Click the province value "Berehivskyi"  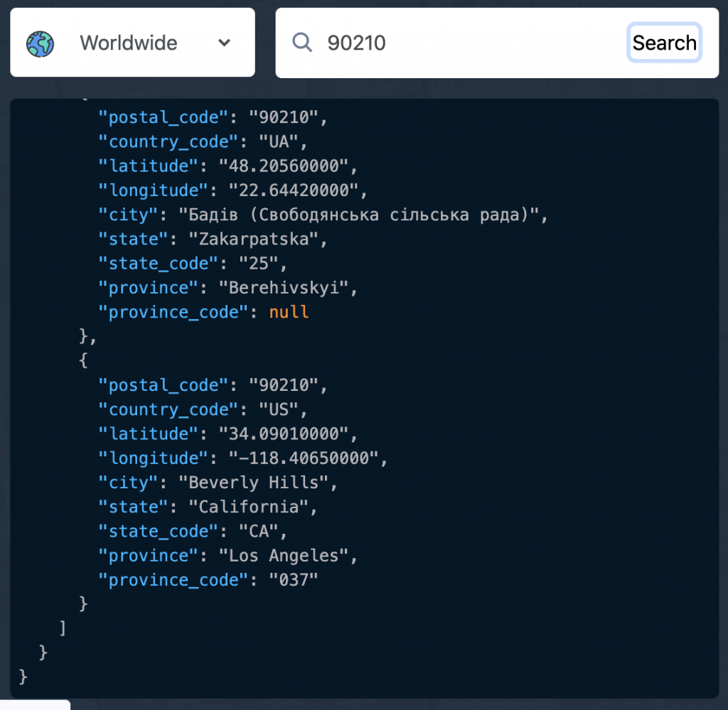(x=283, y=288)
